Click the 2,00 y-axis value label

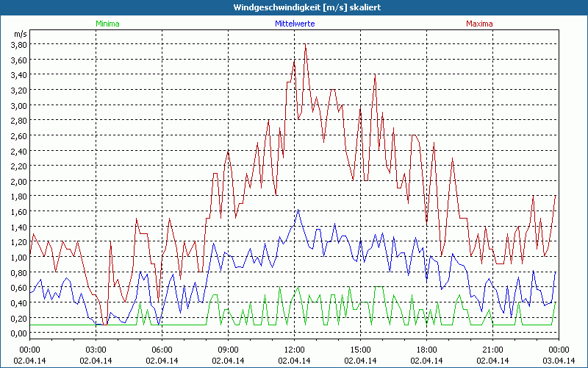click(18, 181)
